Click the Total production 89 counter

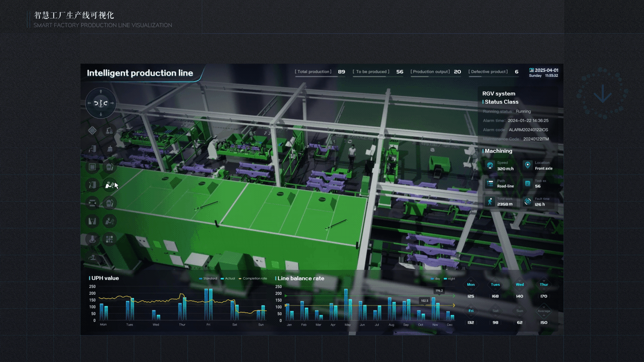(320, 72)
